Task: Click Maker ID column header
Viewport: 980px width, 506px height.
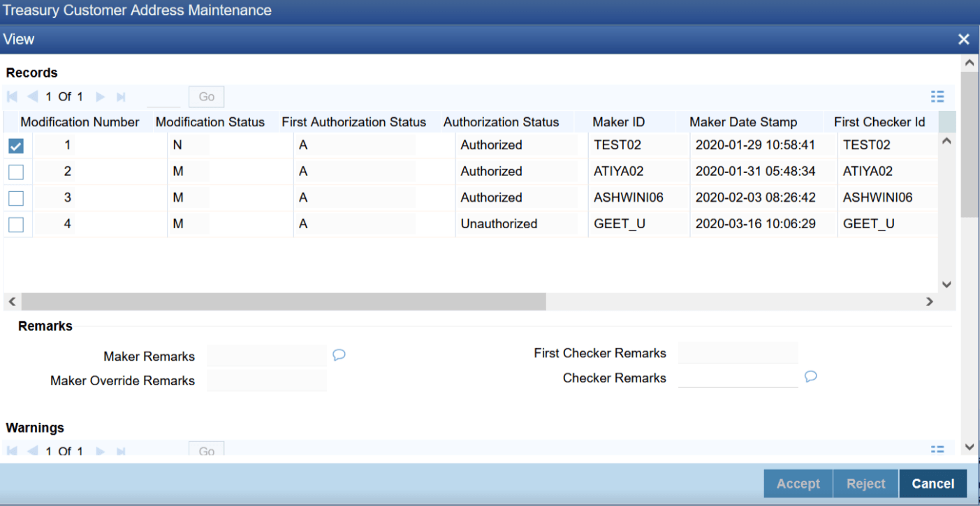Action: pyautogui.click(x=619, y=122)
